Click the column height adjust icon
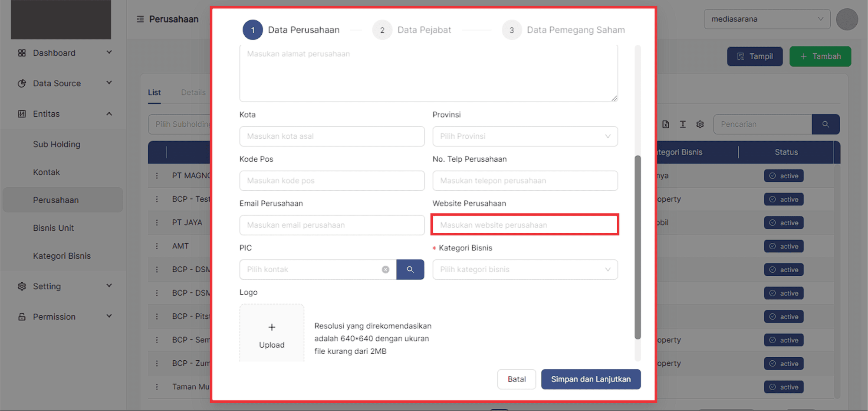This screenshot has height=411, width=868. point(683,124)
